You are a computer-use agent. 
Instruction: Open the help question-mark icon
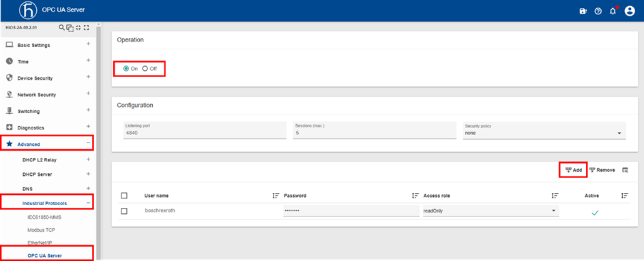tap(598, 12)
